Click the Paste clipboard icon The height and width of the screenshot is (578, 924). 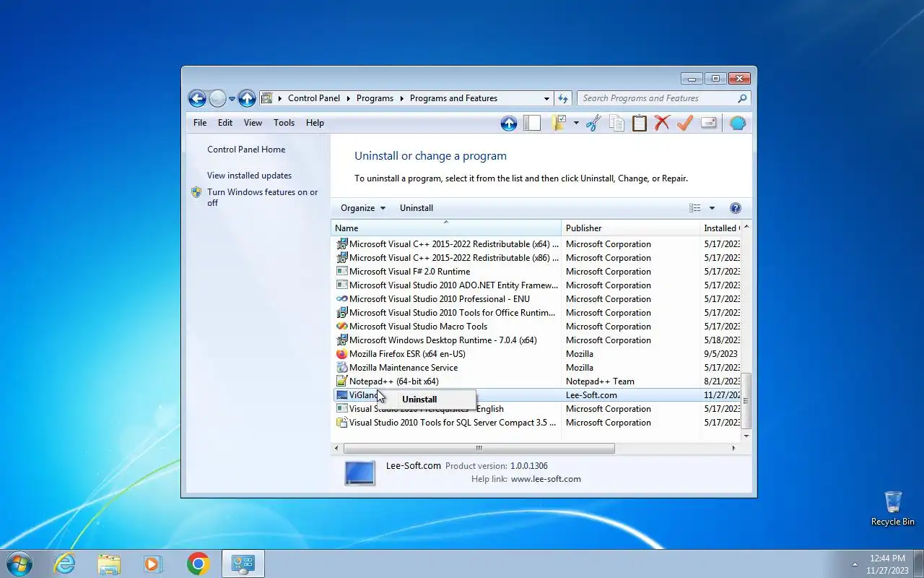pyautogui.click(x=640, y=124)
